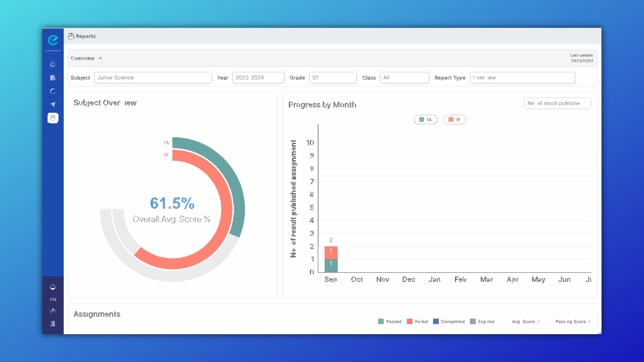Click the EN language menu item
Image resolution: width=644 pixels, height=362 pixels.
click(x=53, y=299)
